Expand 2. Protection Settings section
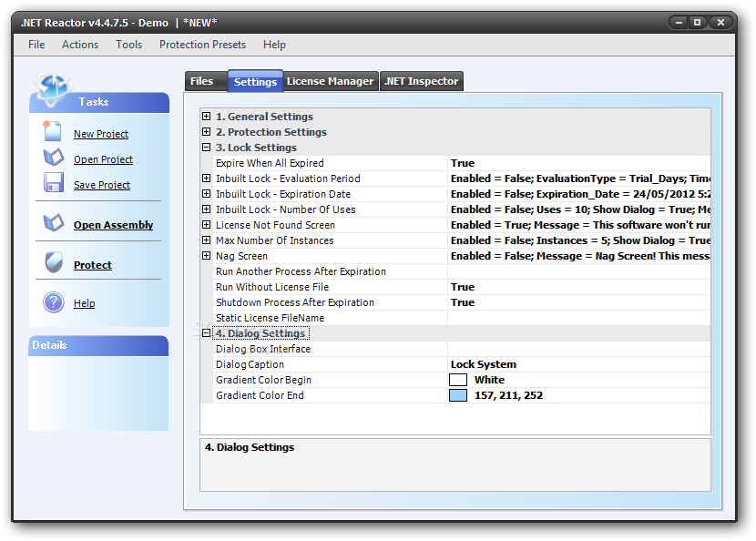 [x=207, y=132]
